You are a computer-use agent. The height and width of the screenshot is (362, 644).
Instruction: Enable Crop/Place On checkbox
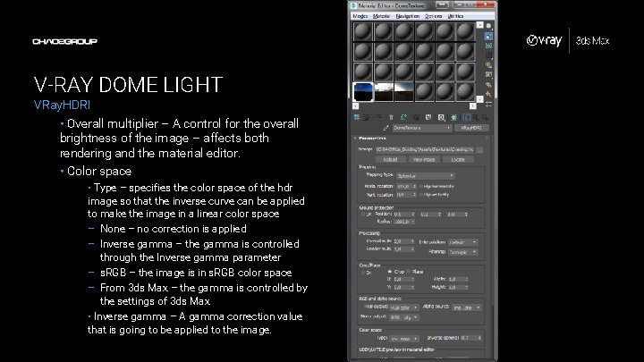pos(363,273)
